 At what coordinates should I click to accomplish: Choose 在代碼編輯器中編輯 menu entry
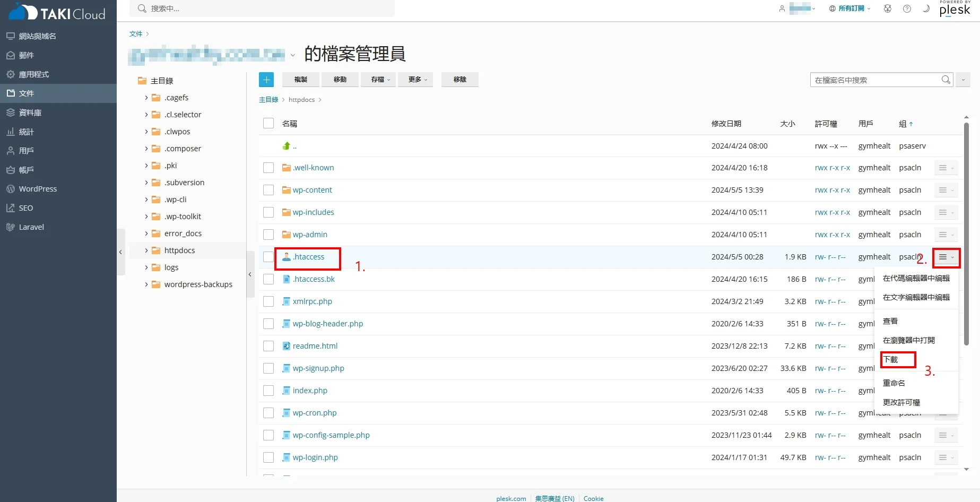click(916, 278)
